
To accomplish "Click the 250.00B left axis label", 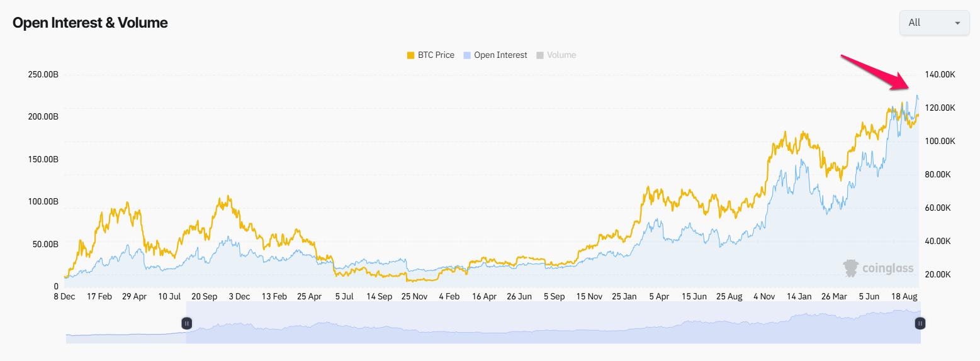I will pos(43,75).
